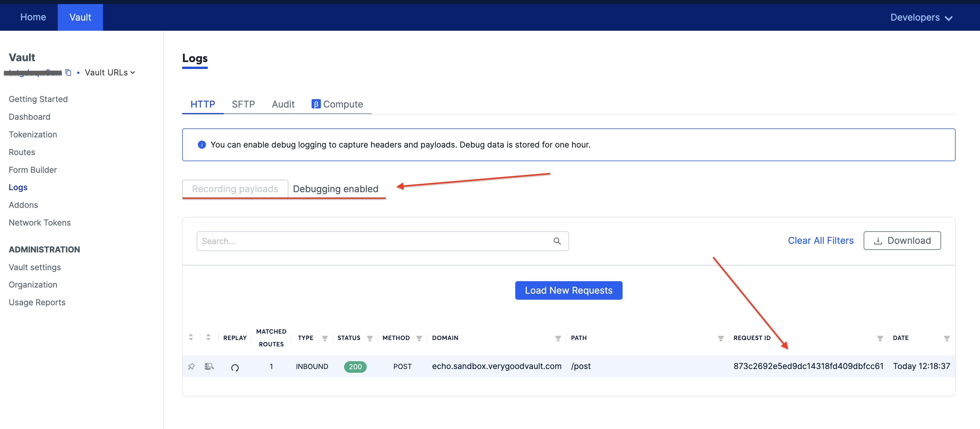
Task: Pin the echo.sandbox log row
Action: 191,366
